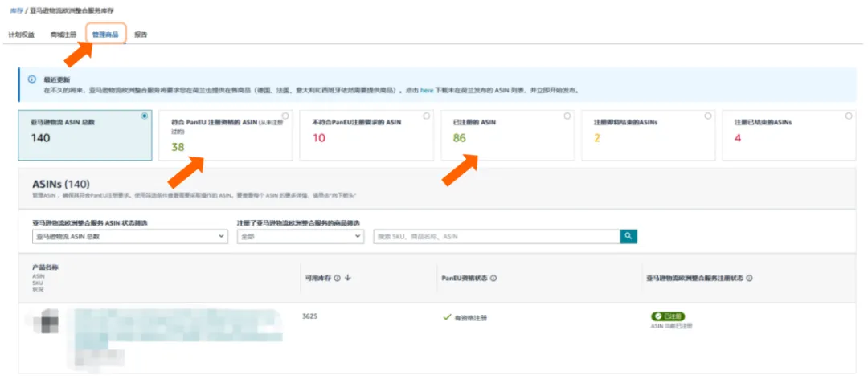The width and height of the screenshot is (868, 383).
Task: Click info icon next to 可用库存
Action: click(337, 278)
